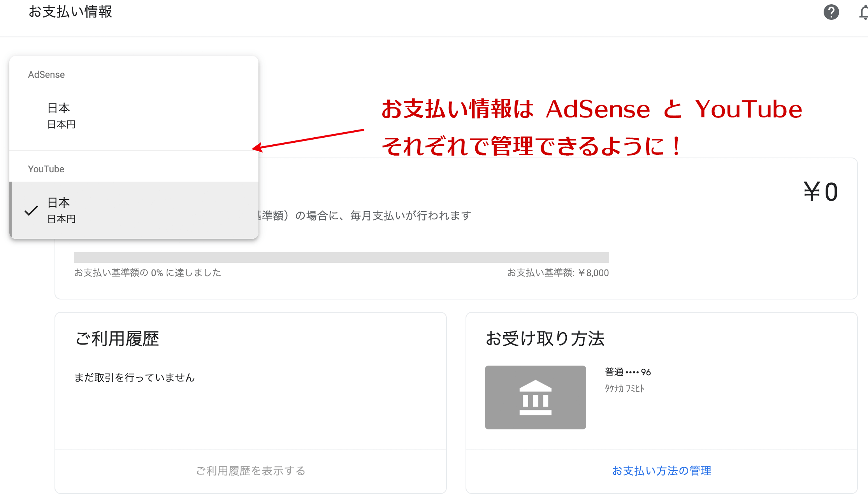The image size is (868, 499).
Task: Select the 日本 entry under AdSense
Action: tap(134, 116)
